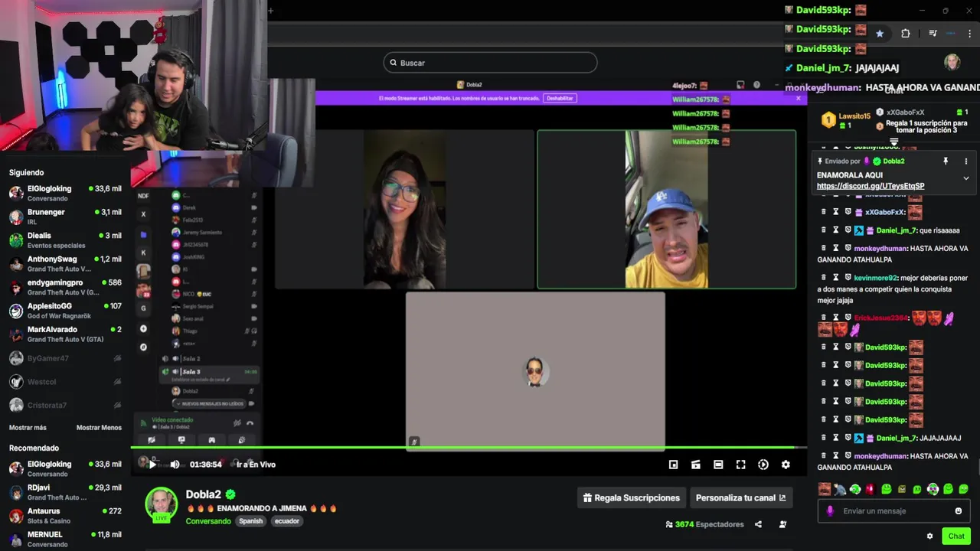
Task: Open the ElGlogloking followed channel
Action: pyautogui.click(x=65, y=193)
